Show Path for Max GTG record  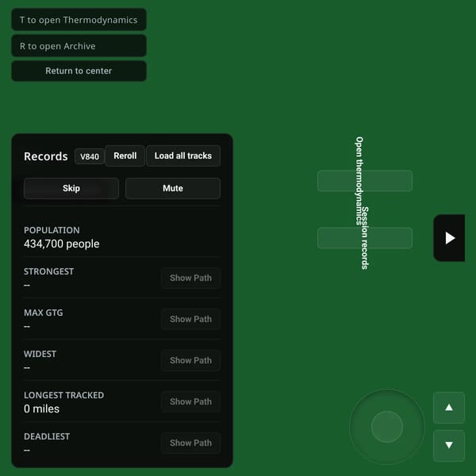pos(190,319)
